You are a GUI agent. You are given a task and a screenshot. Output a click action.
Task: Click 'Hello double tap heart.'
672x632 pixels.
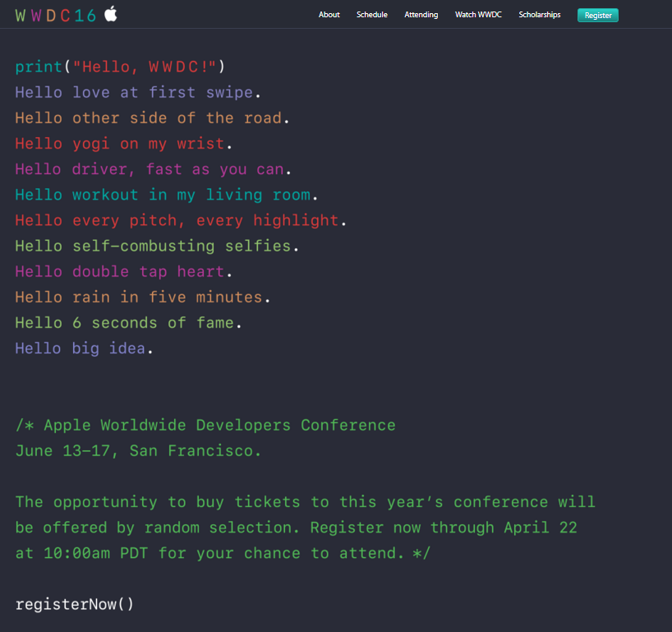tap(124, 272)
